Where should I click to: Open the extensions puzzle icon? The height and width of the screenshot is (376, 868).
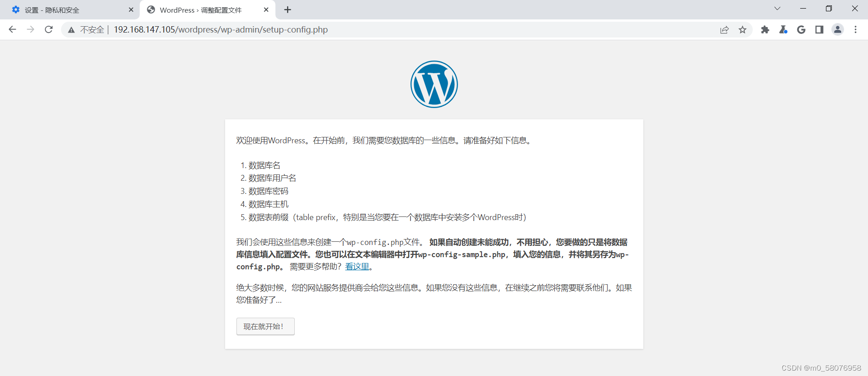click(x=765, y=30)
